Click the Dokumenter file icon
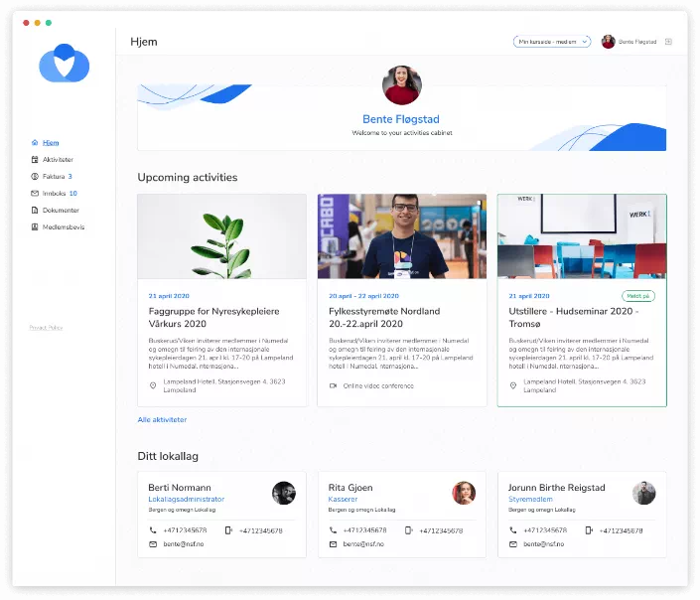This screenshot has height=600, width=700. 35,210
